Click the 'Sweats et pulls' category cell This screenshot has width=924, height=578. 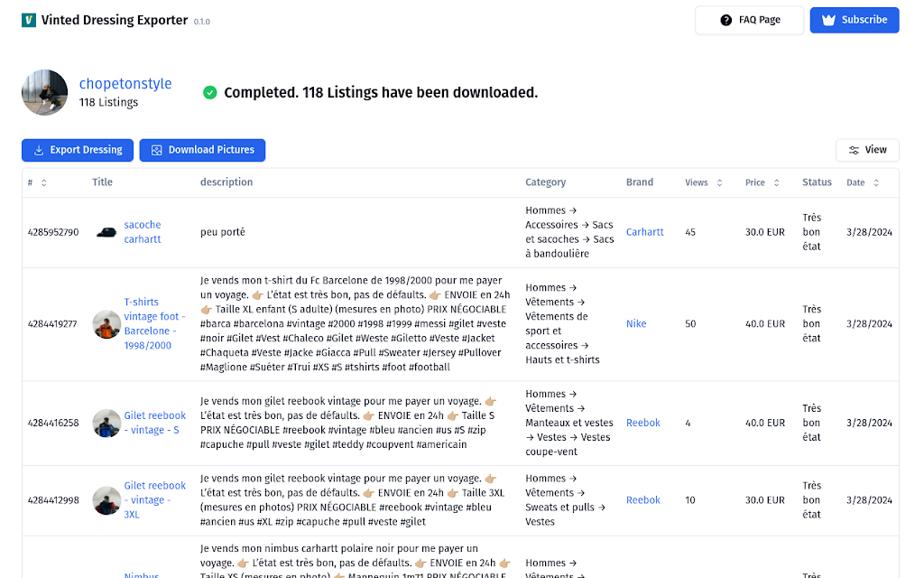click(x=566, y=500)
